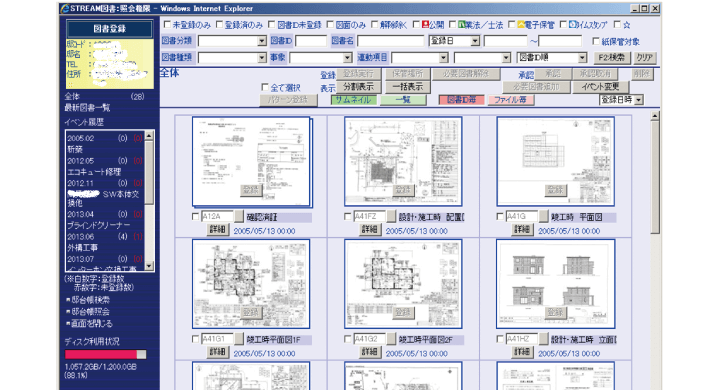Check the 全て選択 checkbox
The width and height of the screenshot is (720, 390).
pyautogui.click(x=264, y=87)
